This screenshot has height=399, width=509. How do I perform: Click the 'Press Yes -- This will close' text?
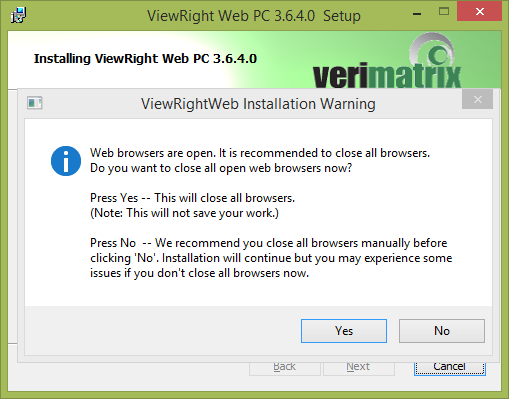pos(192,198)
